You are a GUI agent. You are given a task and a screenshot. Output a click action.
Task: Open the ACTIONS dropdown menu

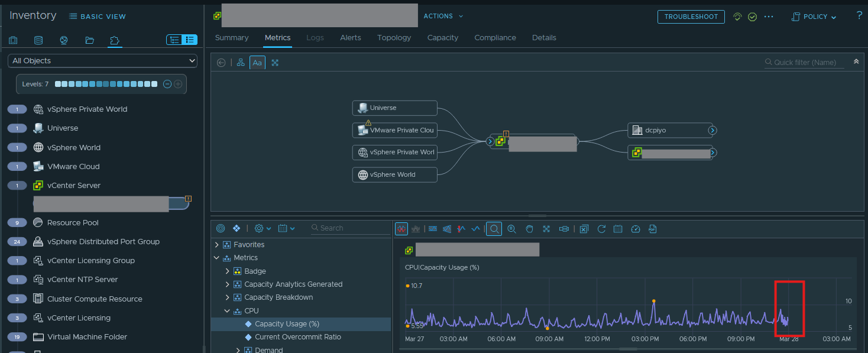[443, 16]
